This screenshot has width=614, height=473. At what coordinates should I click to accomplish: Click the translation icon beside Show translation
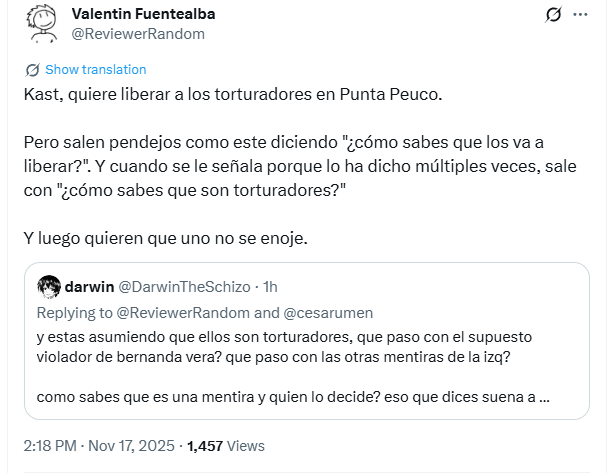[32, 70]
